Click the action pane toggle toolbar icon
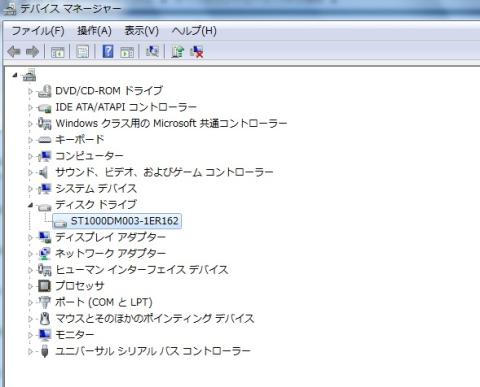The image size is (480, 387). click(127, 52)
